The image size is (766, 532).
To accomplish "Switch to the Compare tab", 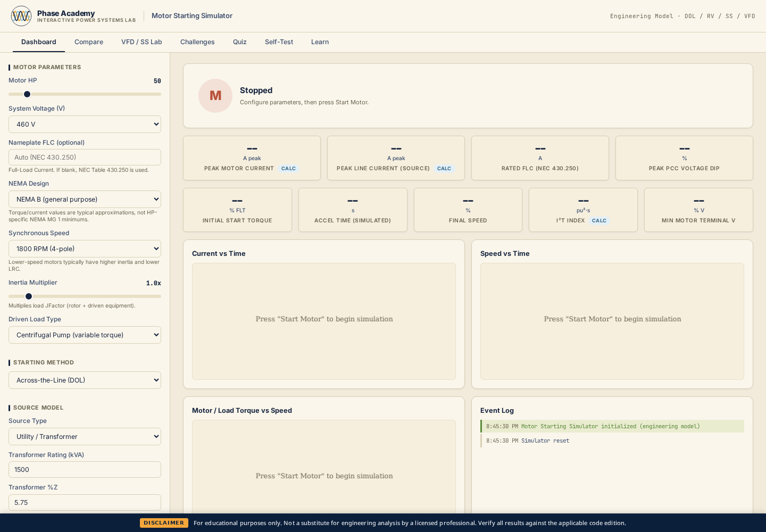I will [x=89, y=42].
